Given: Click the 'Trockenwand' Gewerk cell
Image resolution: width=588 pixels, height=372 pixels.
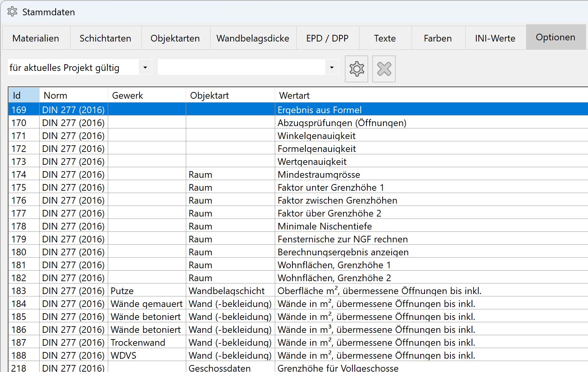Looking at the screenshot, I should pos(147,342).
